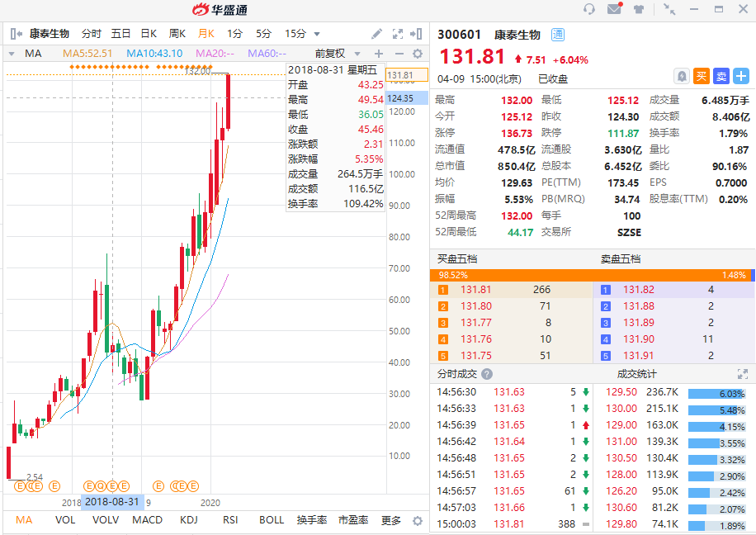Viewport: 756px width, 535px height.
Task: Zoom in chart with plus icon
Action: coord(379,54)
